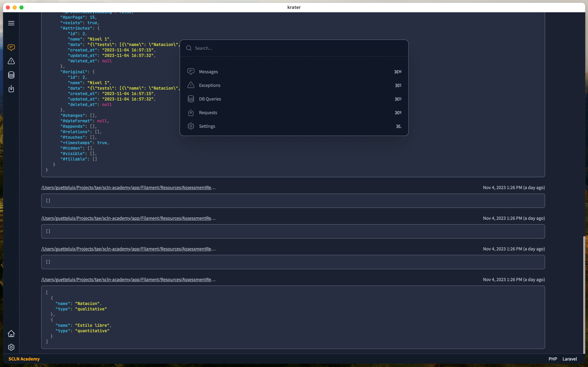Open fourth AssessmentRe… path above Natacion JSON
The height and width of the screenshot is (367, 588).
point(129,279)
